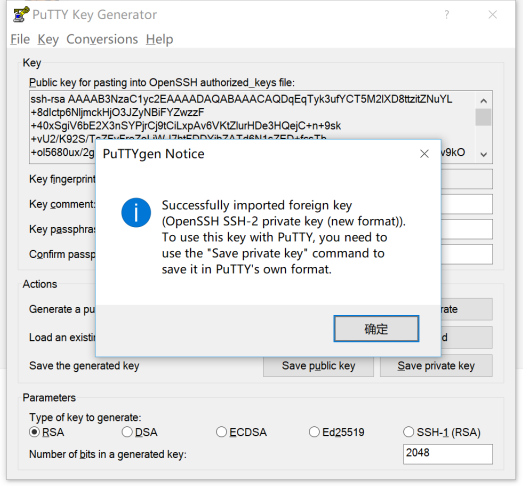Select the Ed25519 key type

tap(337, 432)
